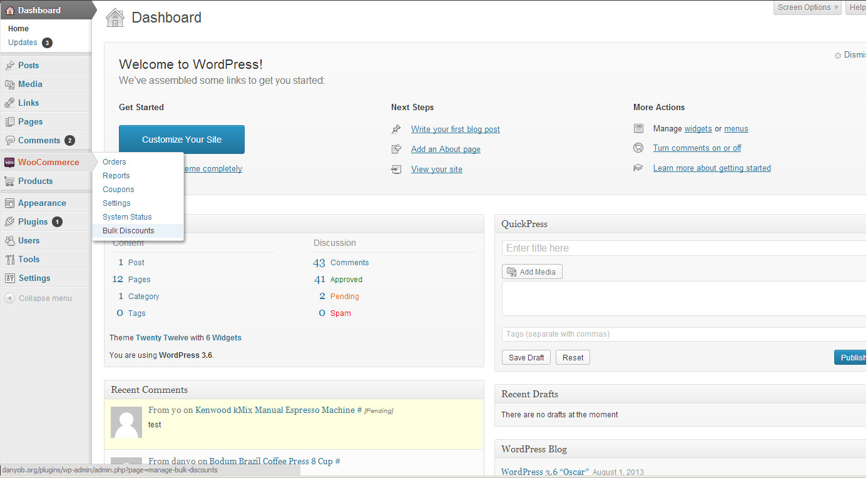Click the Plugins plug icon
Screen dimensions: 868x478
click(9, 221)
